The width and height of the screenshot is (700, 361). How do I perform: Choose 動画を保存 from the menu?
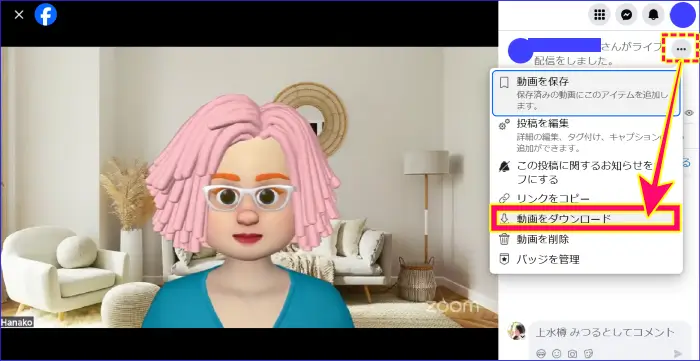[x=586, y=93]
